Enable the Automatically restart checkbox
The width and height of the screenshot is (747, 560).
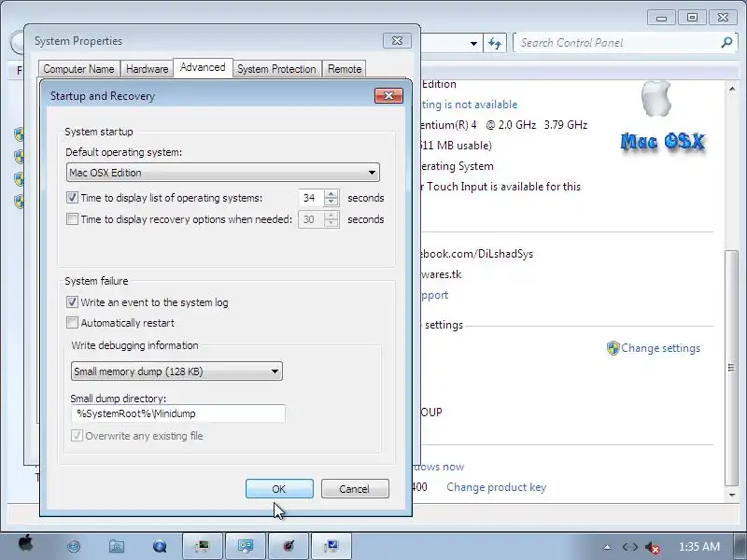tap(72, 322)
